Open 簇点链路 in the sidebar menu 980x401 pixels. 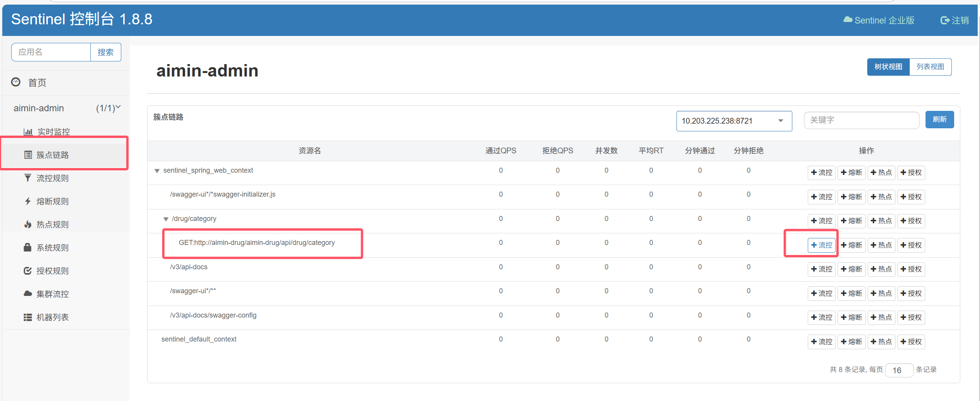pos(53,155)
